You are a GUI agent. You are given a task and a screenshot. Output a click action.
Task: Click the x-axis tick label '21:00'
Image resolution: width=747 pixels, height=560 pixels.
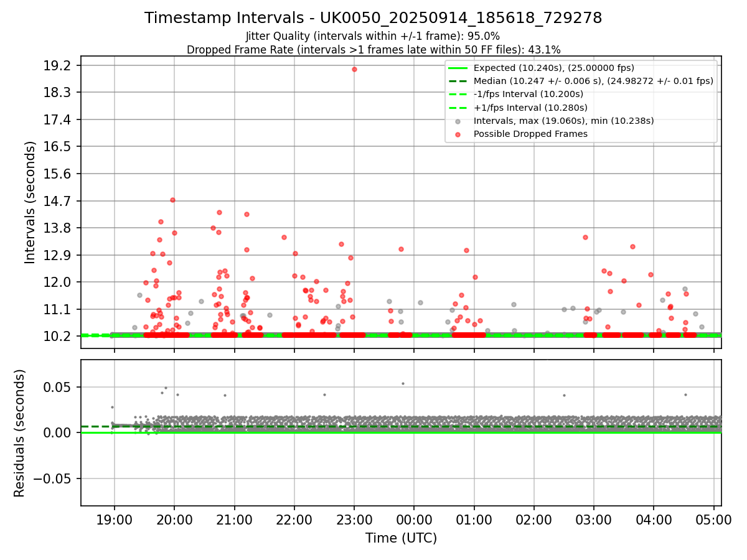tap(234, 519)
